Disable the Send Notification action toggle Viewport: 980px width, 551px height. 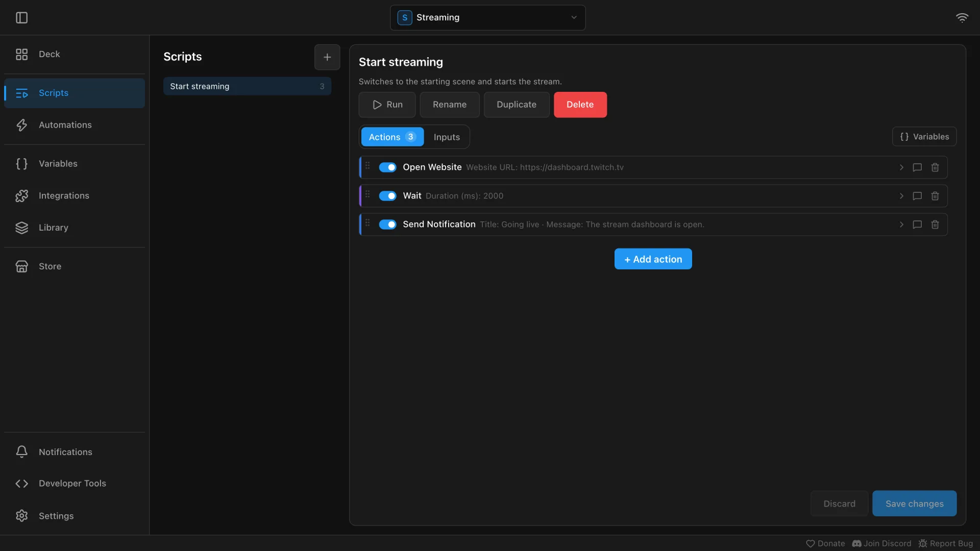coord(387,224)
